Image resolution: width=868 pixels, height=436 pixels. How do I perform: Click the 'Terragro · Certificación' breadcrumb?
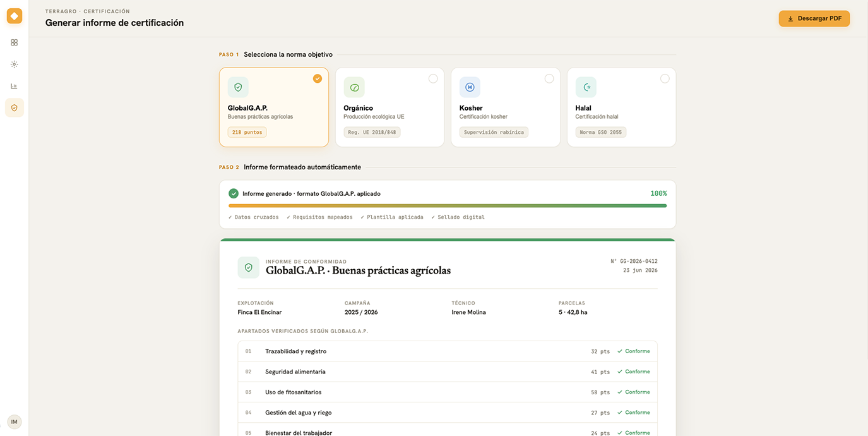click(88, 11)
